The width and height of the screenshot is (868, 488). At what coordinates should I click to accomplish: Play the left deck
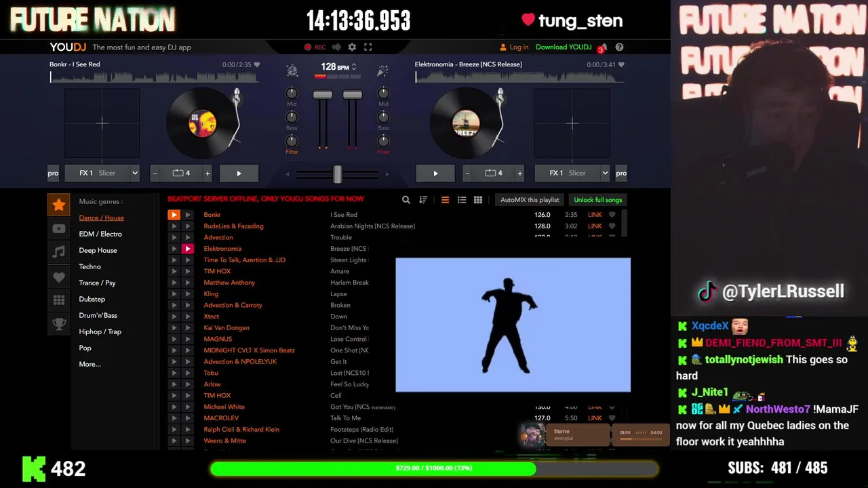click(239, 174)
